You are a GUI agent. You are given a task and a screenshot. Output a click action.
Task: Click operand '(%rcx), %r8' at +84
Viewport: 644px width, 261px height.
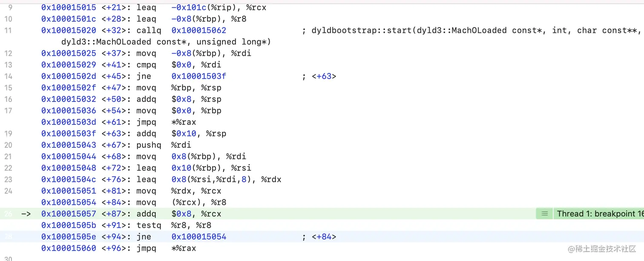click(199, 203)
